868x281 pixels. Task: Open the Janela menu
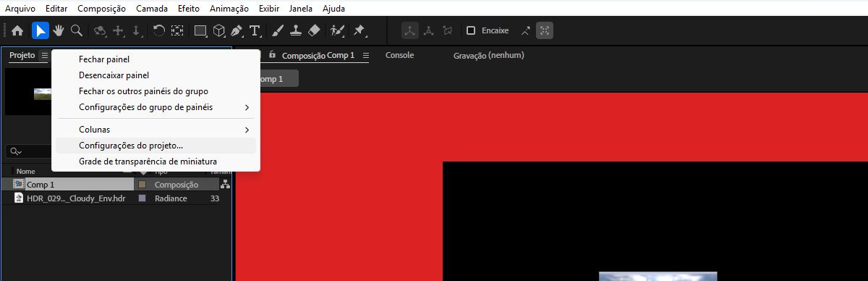[x=301, y=9]
